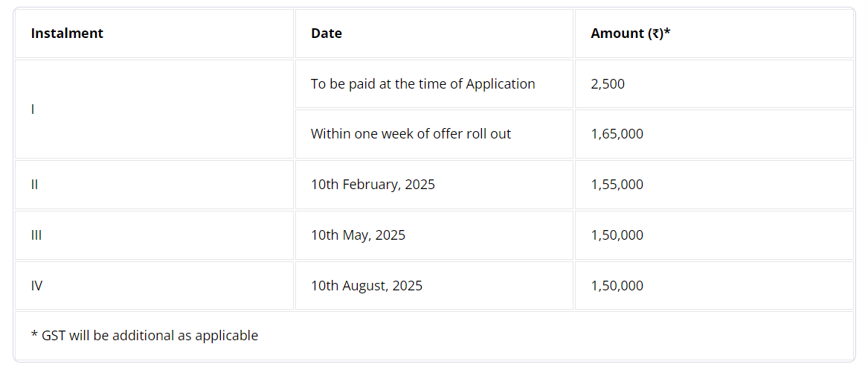Click the 1,50,000 amount for Instalment IV
868x373 pixels.
point(714,285)
